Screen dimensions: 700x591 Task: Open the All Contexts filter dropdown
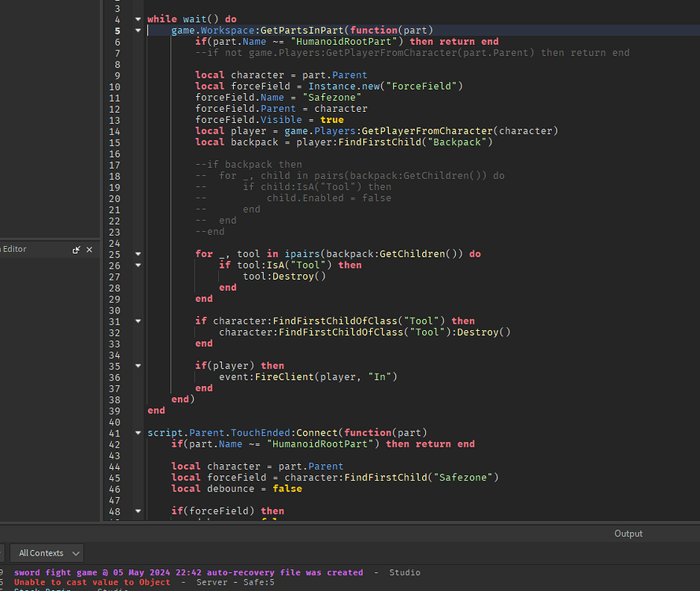tap(50, 553)
